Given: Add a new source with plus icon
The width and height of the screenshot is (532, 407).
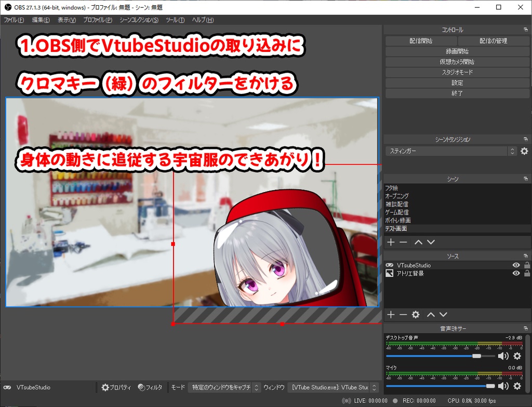Looking at the screenshot, I should pos(391,315).
